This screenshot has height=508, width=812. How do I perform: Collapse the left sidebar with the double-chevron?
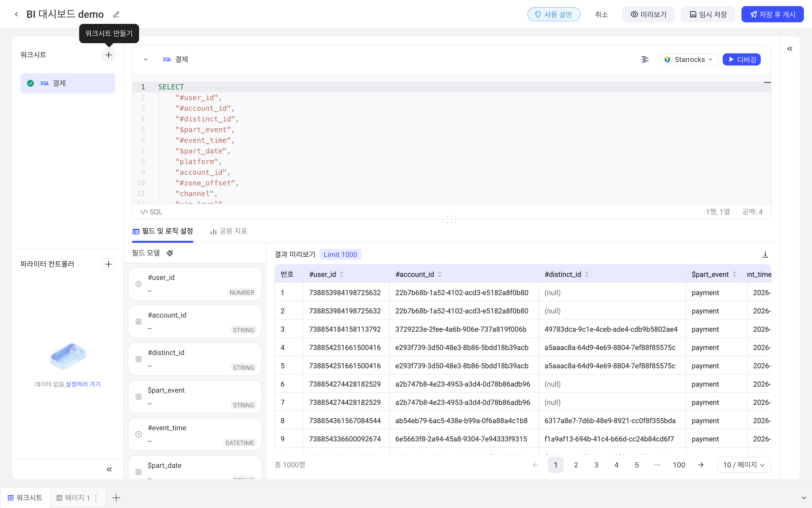pyautogui.click(x=109, y=469)
